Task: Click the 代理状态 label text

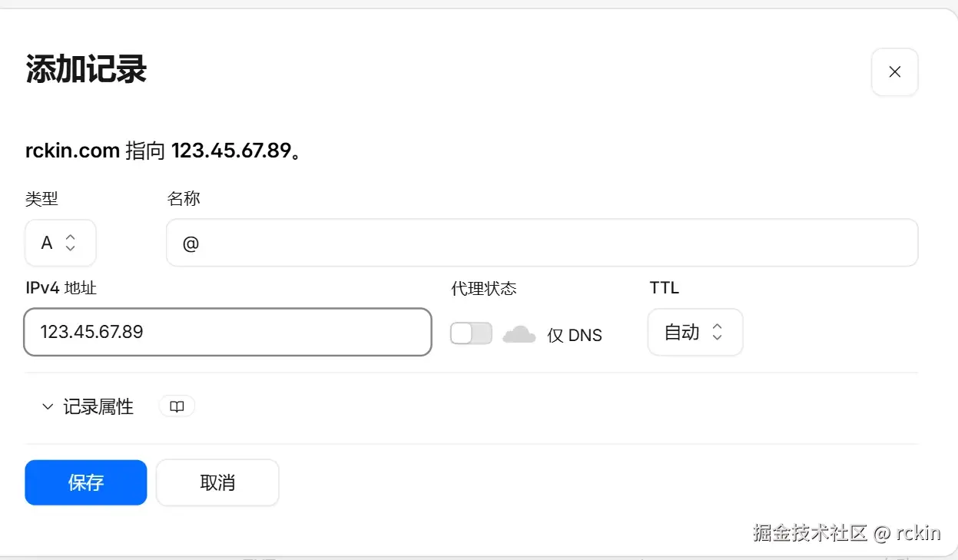Action: coord(484,288)
